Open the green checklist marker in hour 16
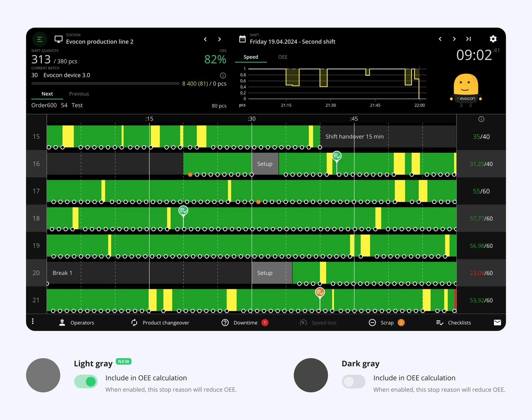Viewport: 532px width, 420px height. point(337,156)
